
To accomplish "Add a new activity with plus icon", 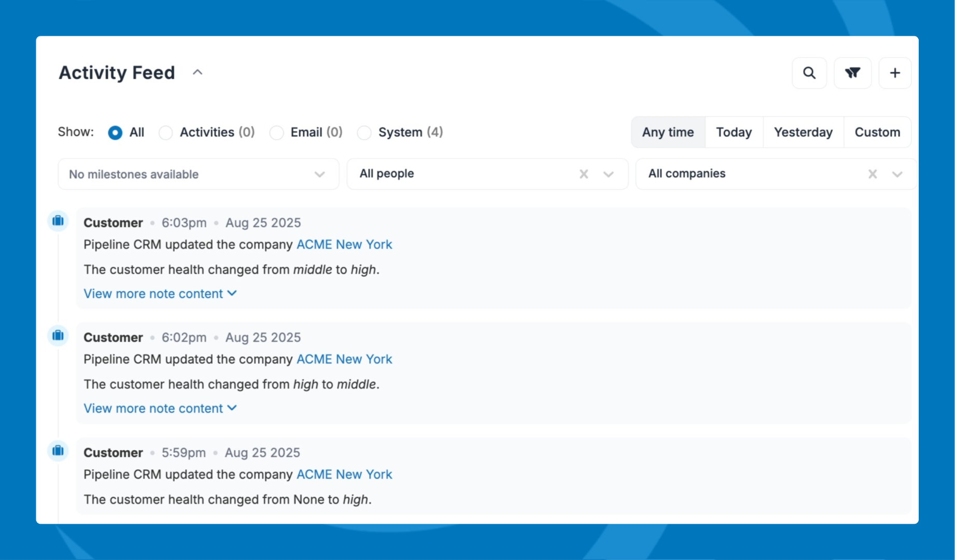I will pyautogui.click(x=895, y=73).
